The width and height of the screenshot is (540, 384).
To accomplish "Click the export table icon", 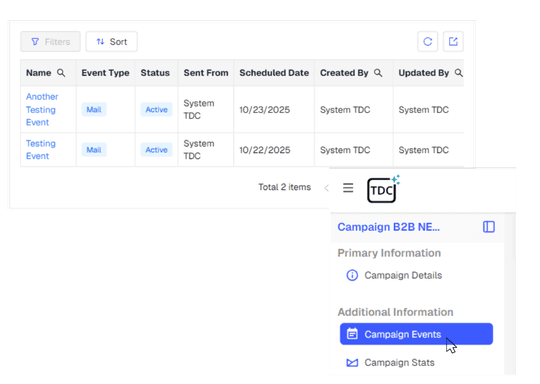I will pos(453,42).
